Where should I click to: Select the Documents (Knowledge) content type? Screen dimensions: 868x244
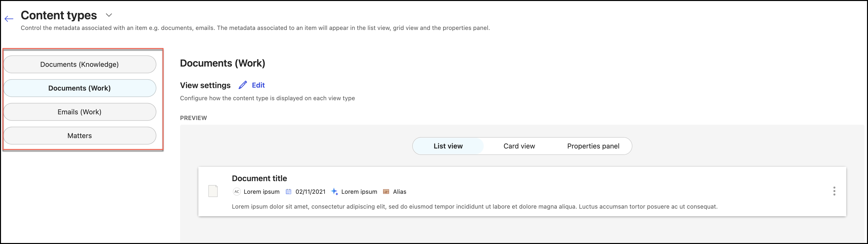pyautogui.click(x=80, y=64)
